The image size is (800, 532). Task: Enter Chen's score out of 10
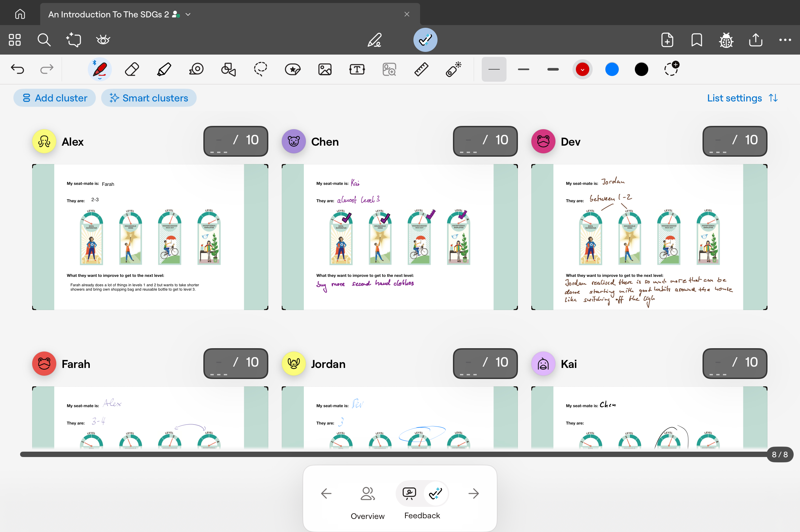pos(469,141)
